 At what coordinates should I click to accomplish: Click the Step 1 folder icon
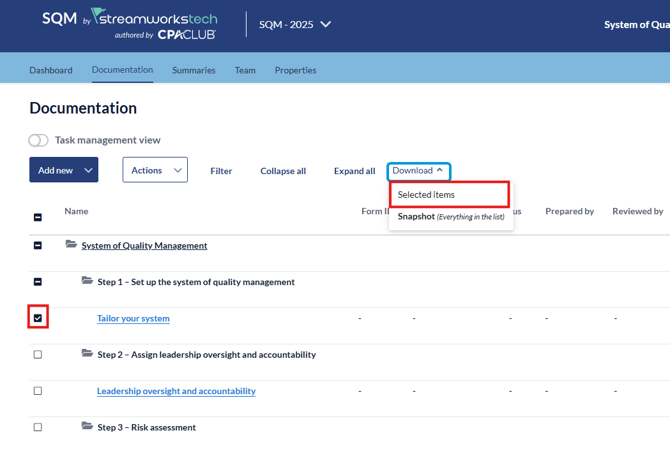88,281
